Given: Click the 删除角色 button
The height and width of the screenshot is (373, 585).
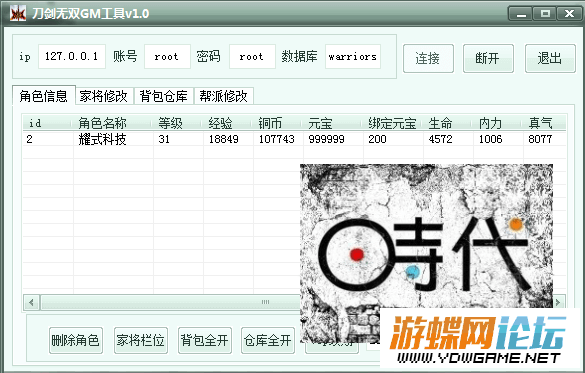Looking at the screenshot, I should pos(76,340).
